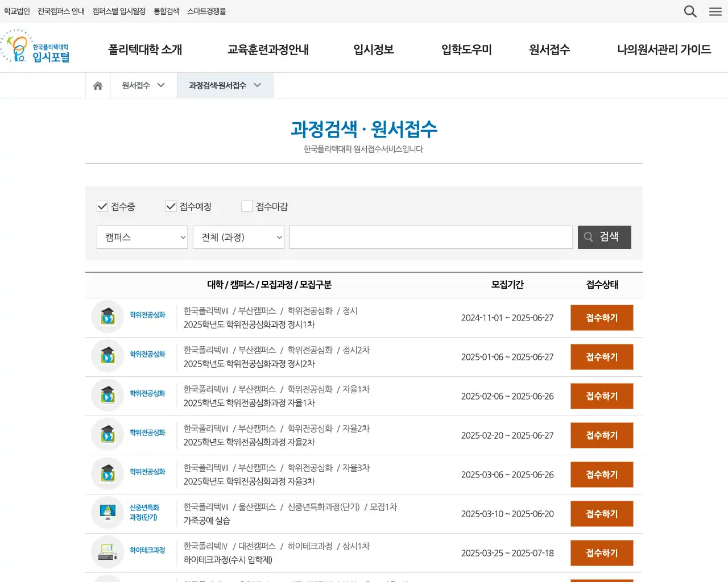The height and width of the screenshot is (582, 728).
Task: Click 캠퍼스별 입시일정 top link
Action: pos(119,11)
